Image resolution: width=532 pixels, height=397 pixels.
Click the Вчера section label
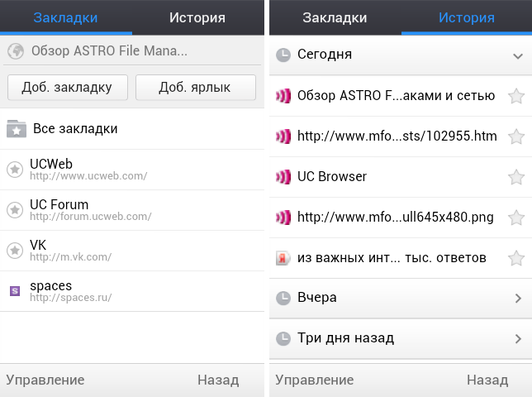[317, 297]
